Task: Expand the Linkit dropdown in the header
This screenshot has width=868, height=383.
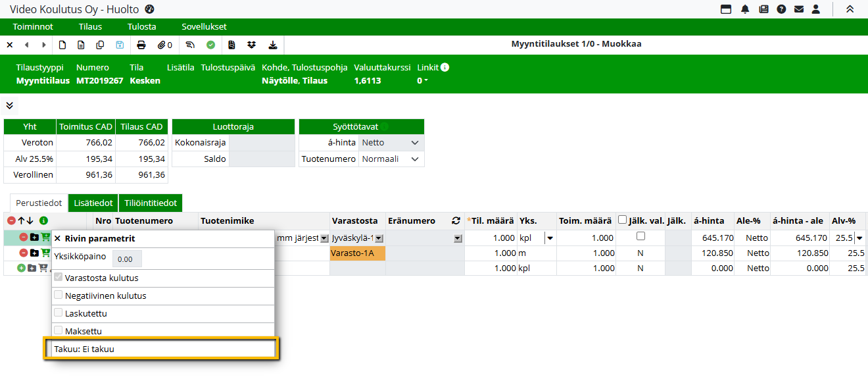Action: coord(424,81)
